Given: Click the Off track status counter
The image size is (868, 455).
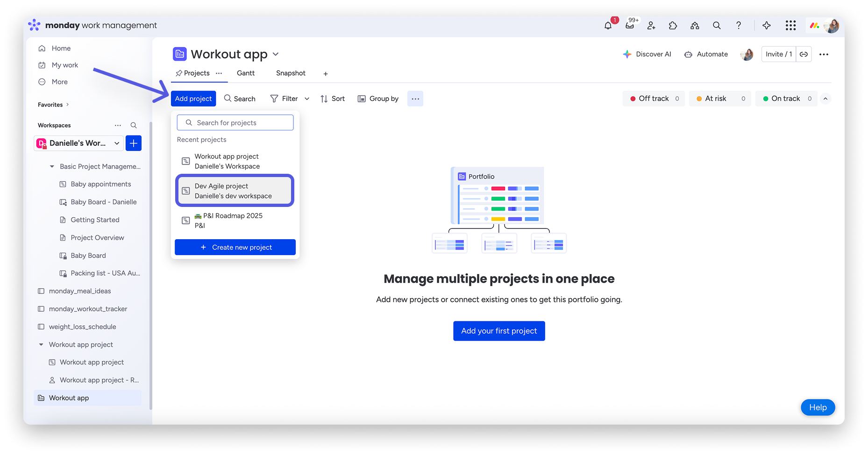Looking at the screenshot, I should pos(654,99).
